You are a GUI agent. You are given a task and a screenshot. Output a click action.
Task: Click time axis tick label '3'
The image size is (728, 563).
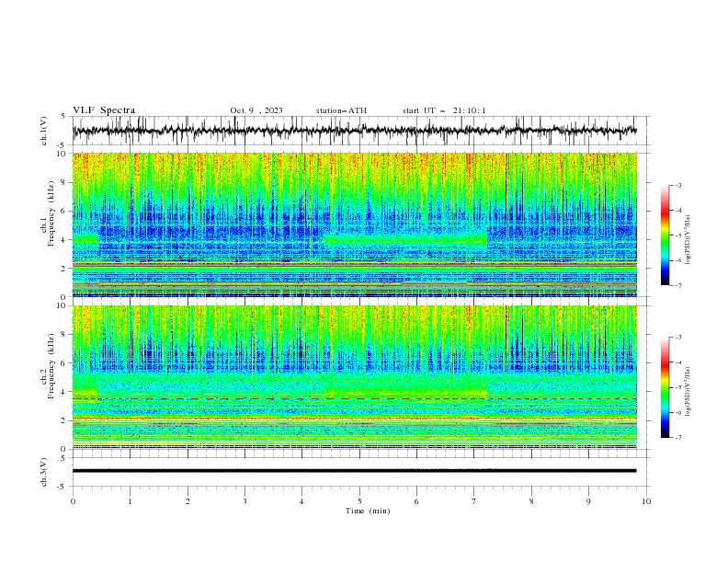pos(245,501)
